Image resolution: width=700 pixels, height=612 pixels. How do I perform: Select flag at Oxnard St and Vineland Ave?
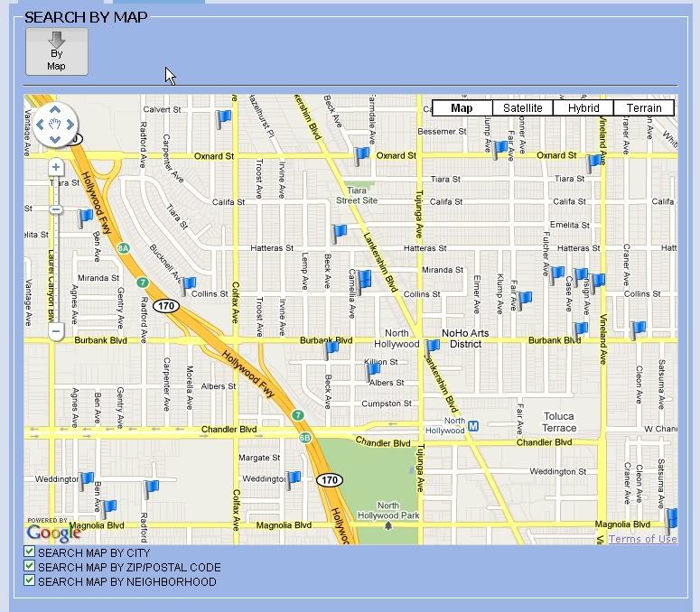(x=593, y=162)
